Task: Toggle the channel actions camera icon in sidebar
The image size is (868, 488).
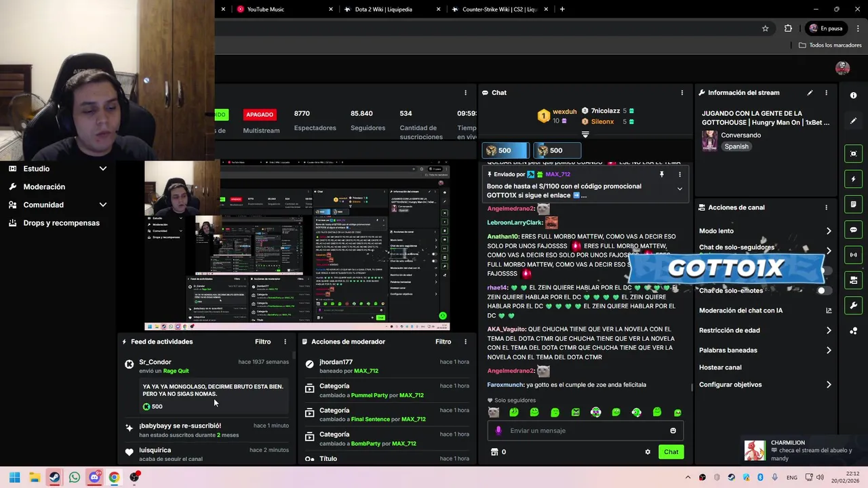Action: click(x=853, y=280)
